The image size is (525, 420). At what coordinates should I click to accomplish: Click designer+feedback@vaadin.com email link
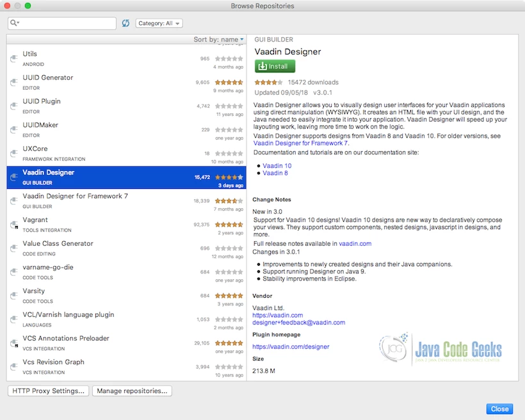(x=298, y=323)
